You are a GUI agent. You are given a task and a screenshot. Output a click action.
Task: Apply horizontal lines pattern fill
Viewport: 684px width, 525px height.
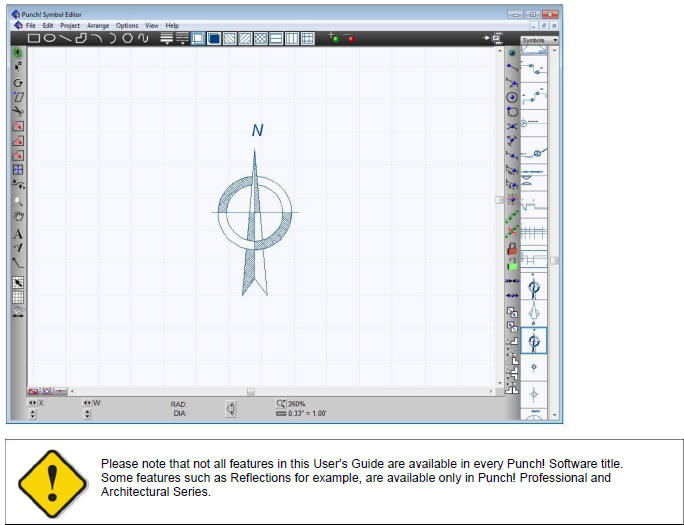tap(277, 38)
